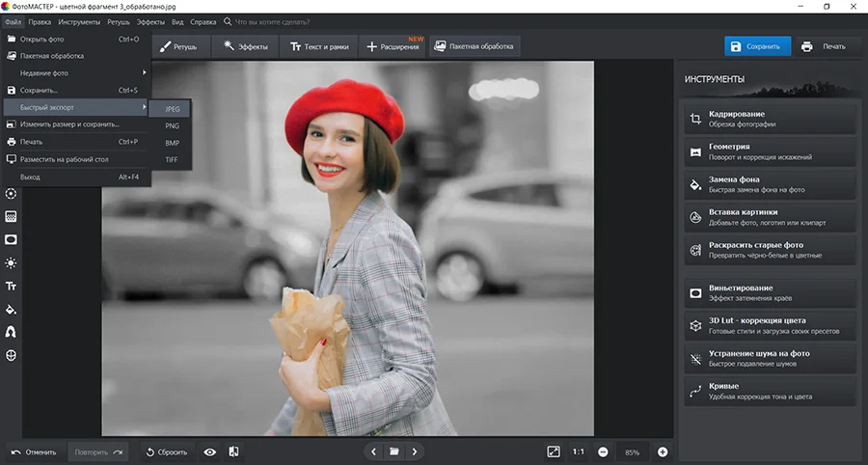The height and width of the screenshot is (465, 868).
Task: Select the gradient filter tool in left sidebar
Action: (x=11, y=216)
